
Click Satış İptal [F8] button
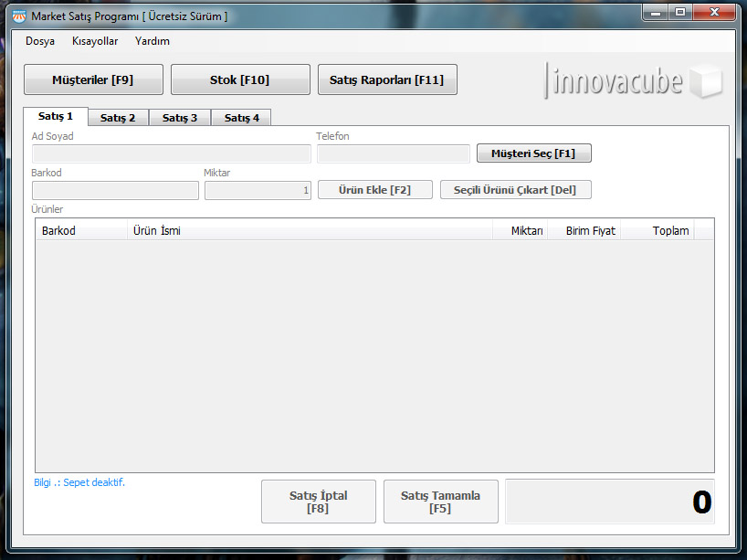[319, 502]
